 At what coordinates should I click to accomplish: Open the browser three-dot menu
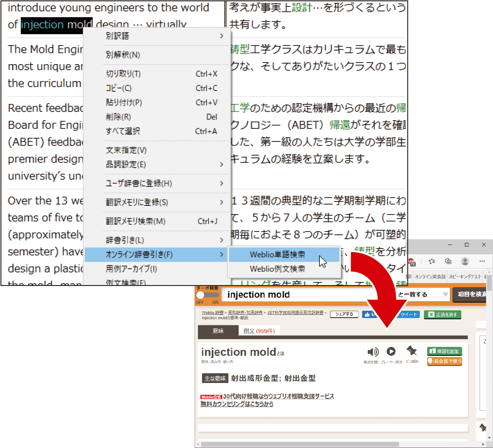pos(482,261)
